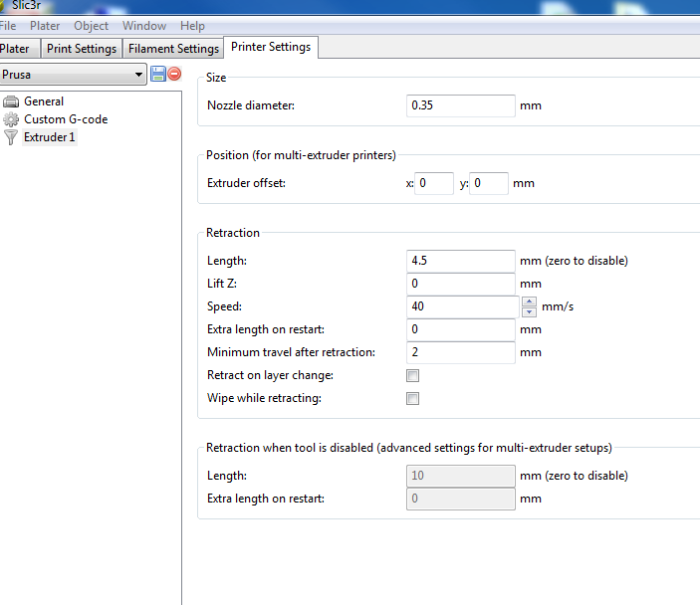Open the Window menu
Image resolution: width=700 pixels, height=605 pixels.
click(x=144, y=26)
